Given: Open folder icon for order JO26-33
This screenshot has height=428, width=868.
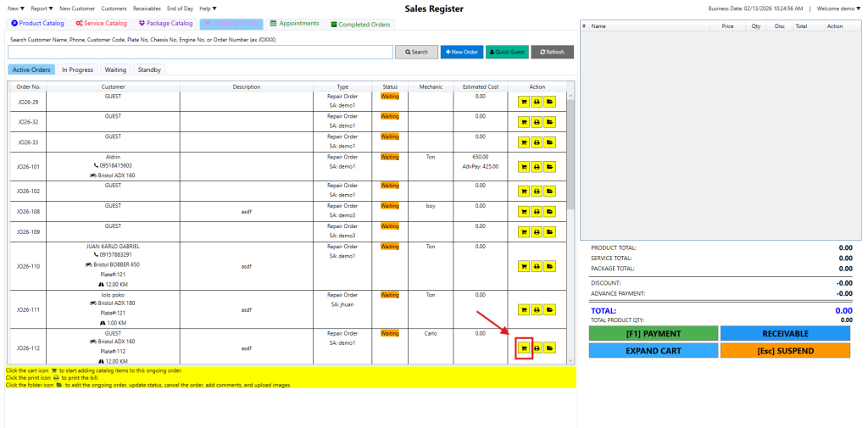Looking at the screenshot, I should (x=549, y=142).
